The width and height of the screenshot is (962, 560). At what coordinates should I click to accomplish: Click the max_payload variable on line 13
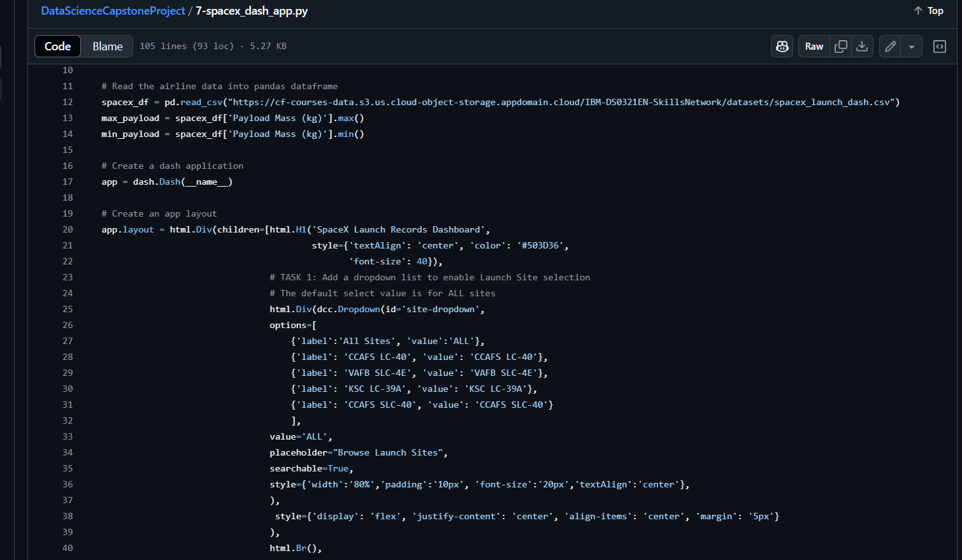click(131, 118)
